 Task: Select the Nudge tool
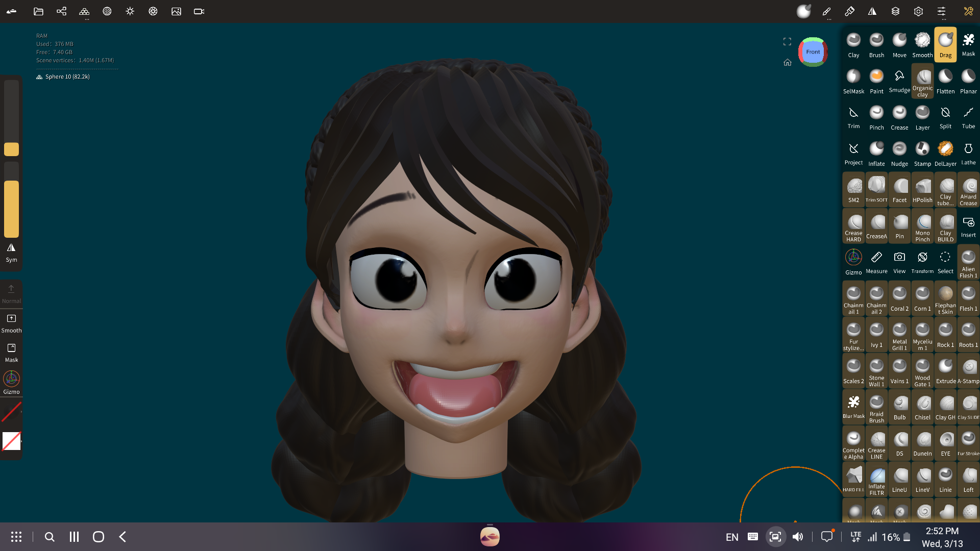click(899, 154)
